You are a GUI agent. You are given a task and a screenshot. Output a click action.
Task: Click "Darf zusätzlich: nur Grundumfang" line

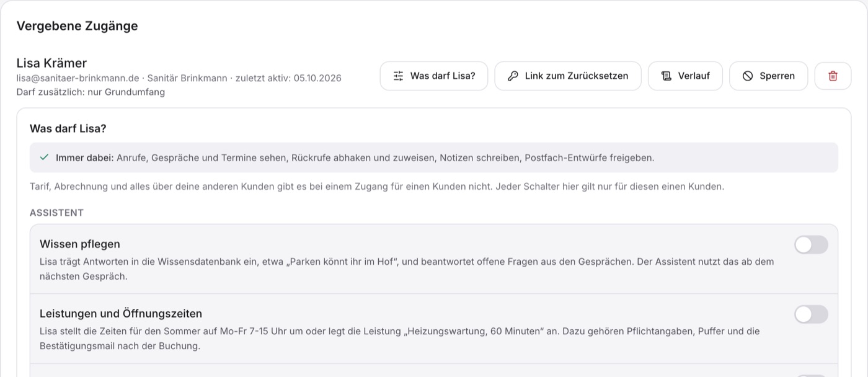coord(91,92)
